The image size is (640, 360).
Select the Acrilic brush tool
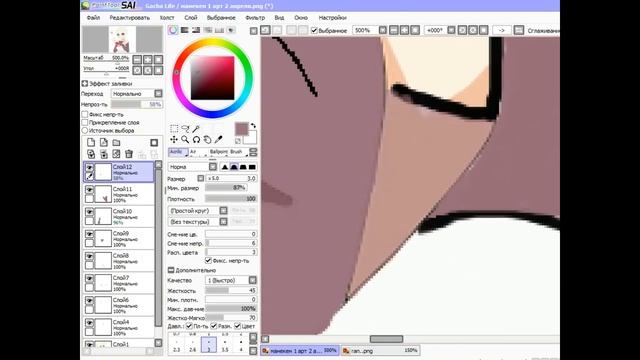click(178, 152)
